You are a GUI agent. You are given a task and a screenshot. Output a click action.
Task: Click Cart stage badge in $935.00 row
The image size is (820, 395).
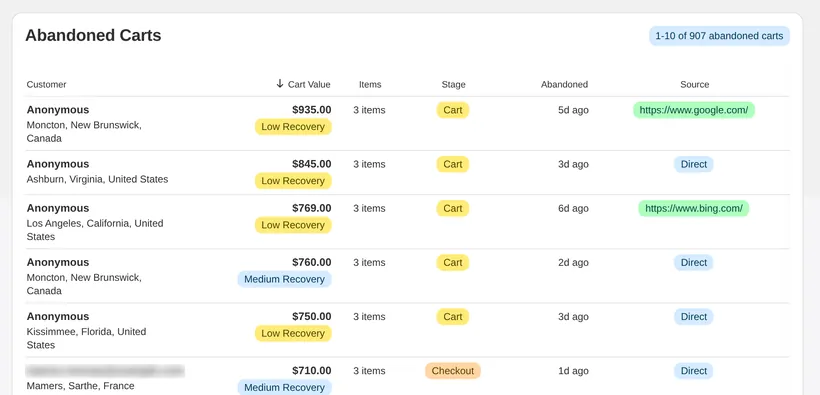(x=453, y=110)
